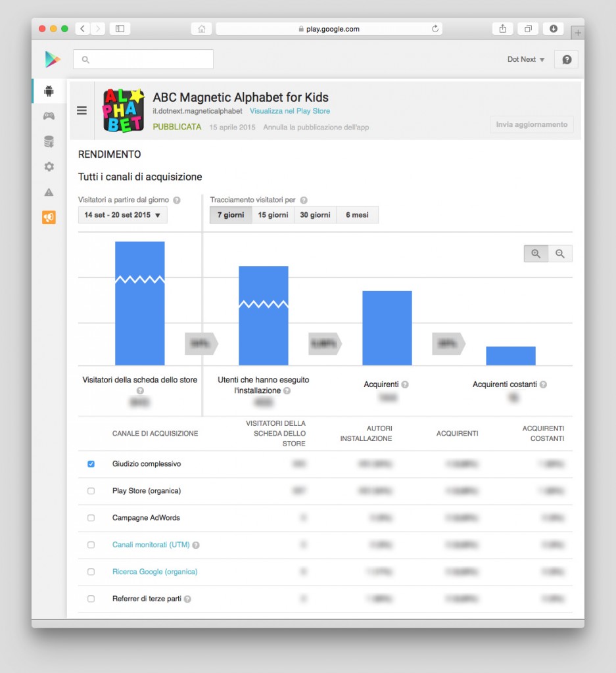The image size is (616, 673).
Task: Check the Canali monitorati (UTM) checkbox
Action: click(91, 545)
